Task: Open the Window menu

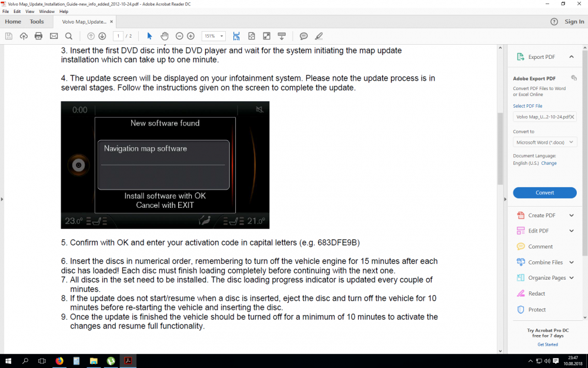Action: click(47, 11)
